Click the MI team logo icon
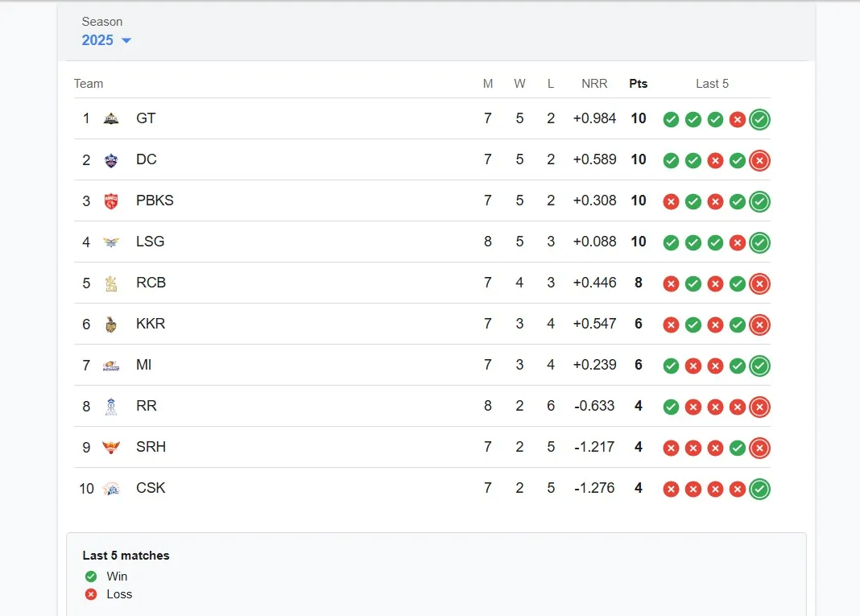The image size is (860, 616). (x=111, y=366)
